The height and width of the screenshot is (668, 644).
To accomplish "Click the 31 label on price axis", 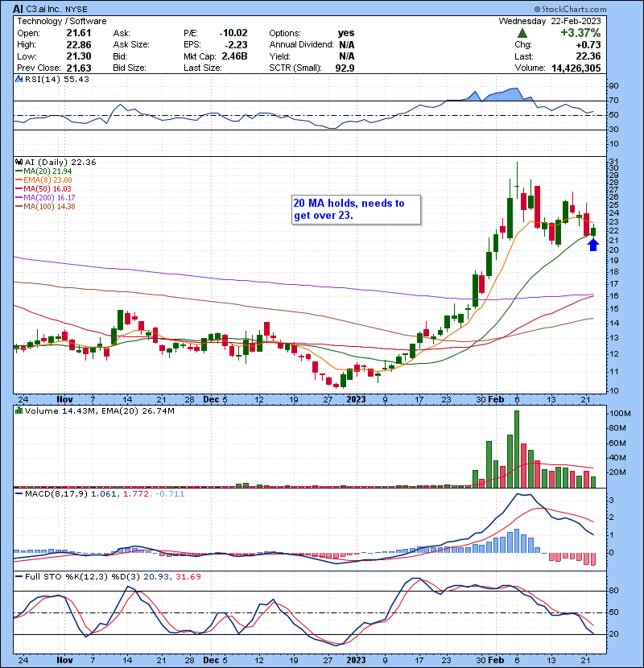I will coord(613,162).
